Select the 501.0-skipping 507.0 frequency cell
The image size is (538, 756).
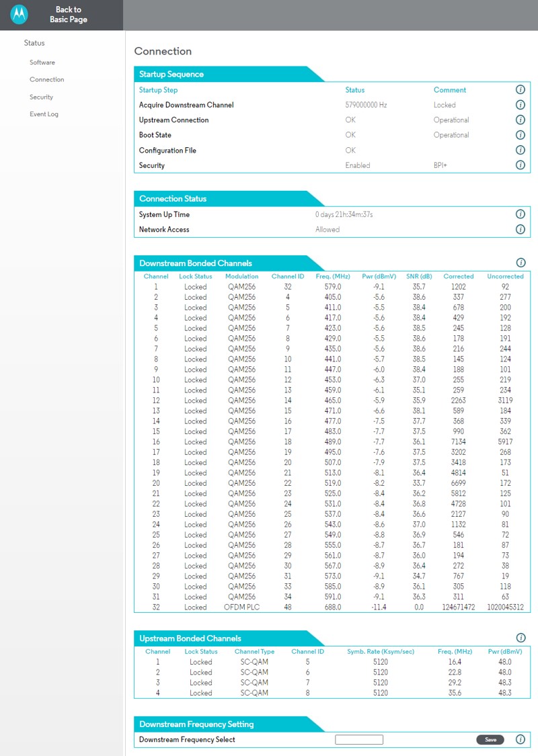point(332,462)
